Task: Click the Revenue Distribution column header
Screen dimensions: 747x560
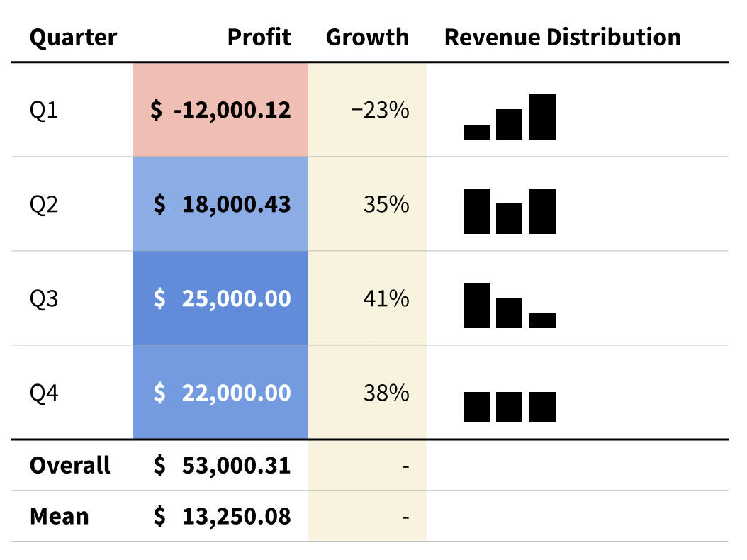Action: 562,37
